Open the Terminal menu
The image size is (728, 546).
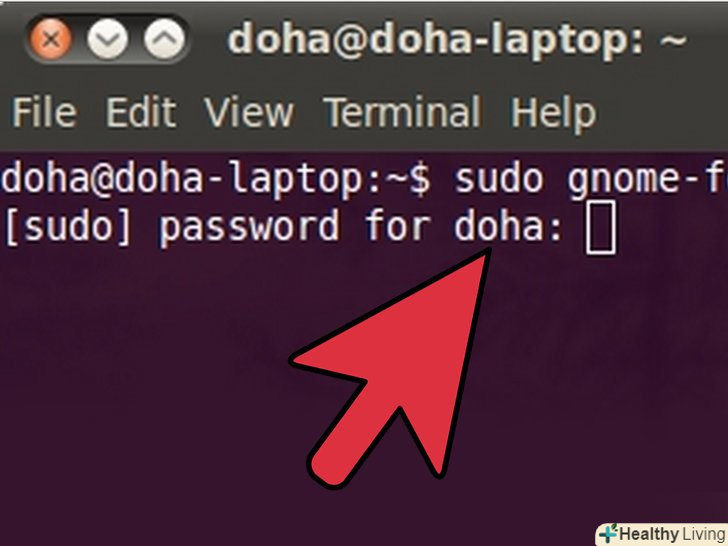pyautogui.click(x=403, y=112)
